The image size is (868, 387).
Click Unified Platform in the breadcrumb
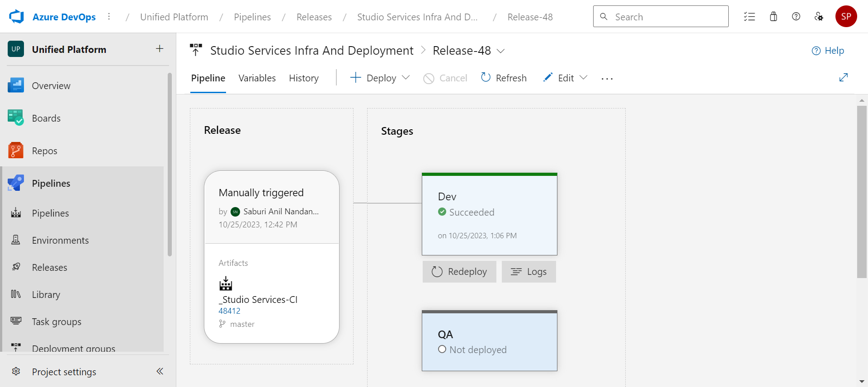point(174,17)
